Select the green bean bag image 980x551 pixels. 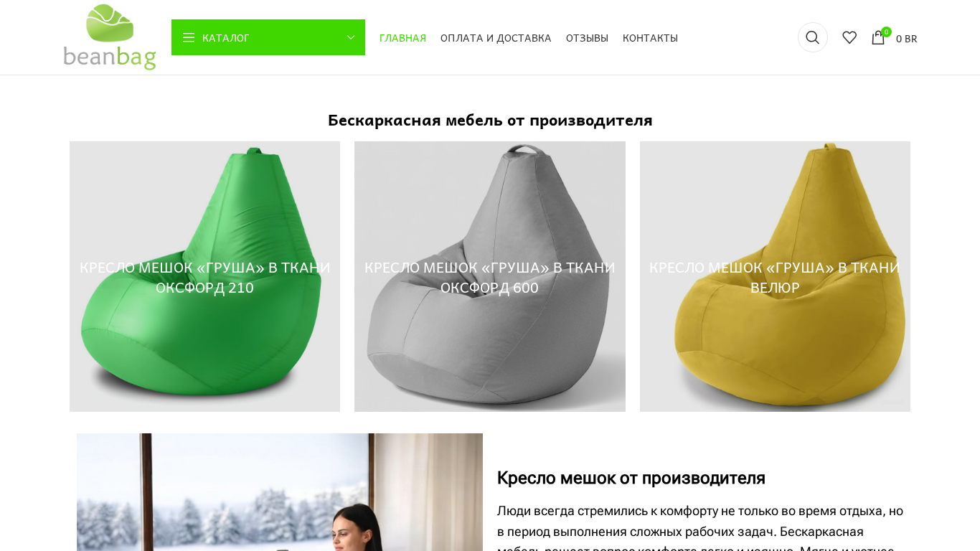[204, 276]
